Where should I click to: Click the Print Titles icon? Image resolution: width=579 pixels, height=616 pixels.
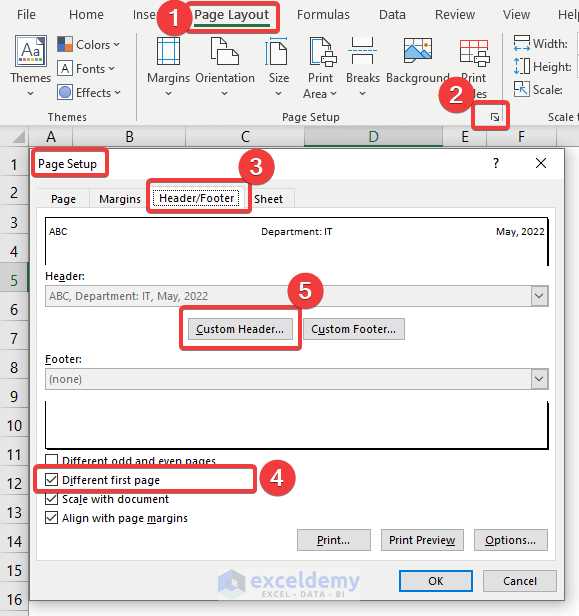[475, 53]
